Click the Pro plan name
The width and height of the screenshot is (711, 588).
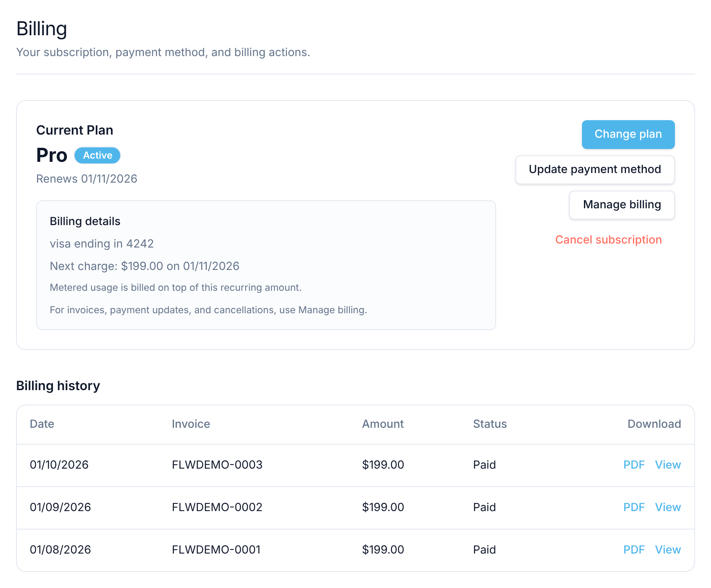tap(52, 155)
